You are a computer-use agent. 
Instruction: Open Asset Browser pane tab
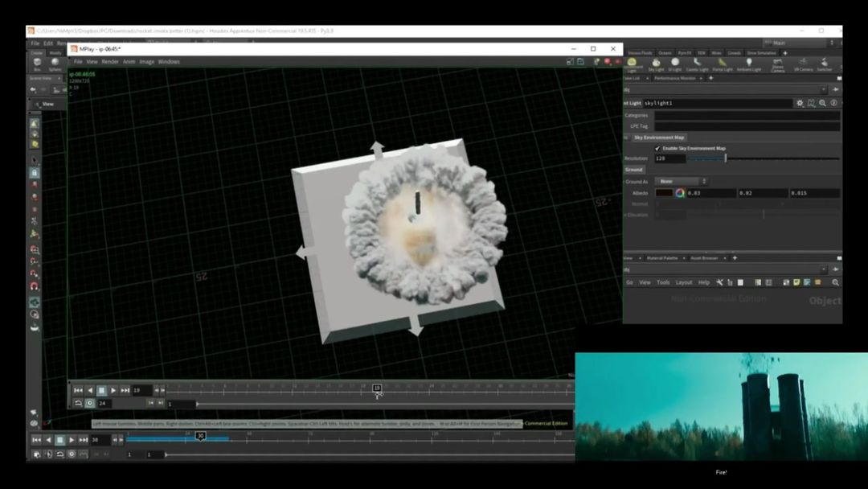coord(704,258)
